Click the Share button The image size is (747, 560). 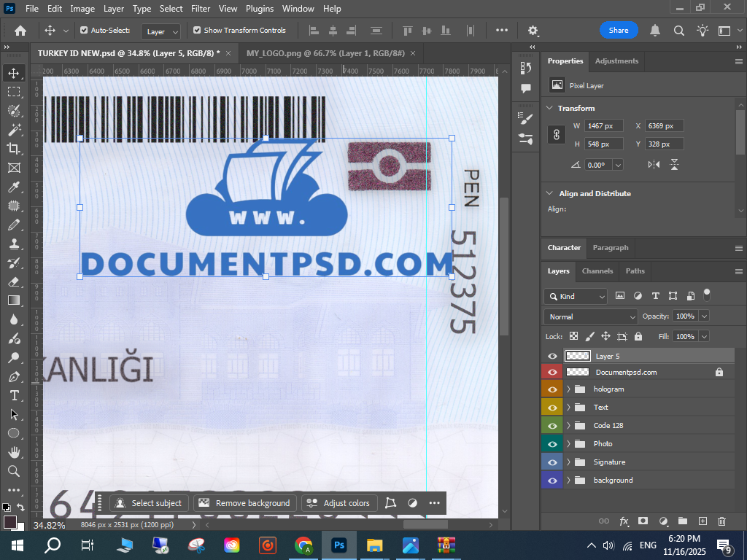point(619,31)
